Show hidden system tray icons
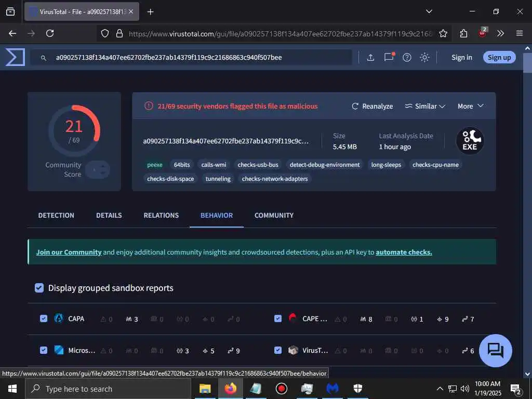 (440, 389)
